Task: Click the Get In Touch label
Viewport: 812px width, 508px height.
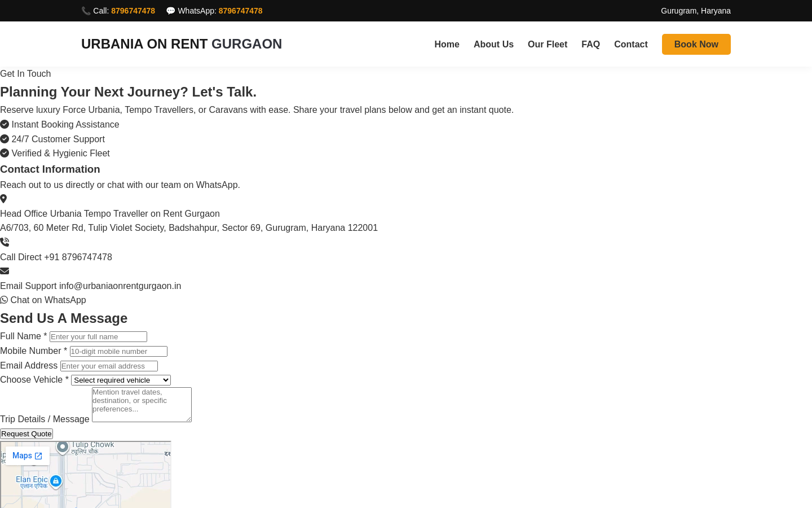Action: click(x=25, y=73)
